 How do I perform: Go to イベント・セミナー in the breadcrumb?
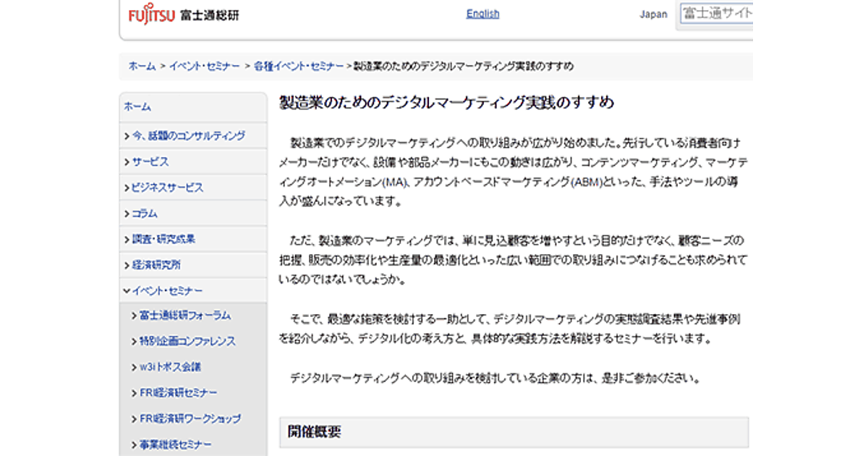tap(205, 66)
